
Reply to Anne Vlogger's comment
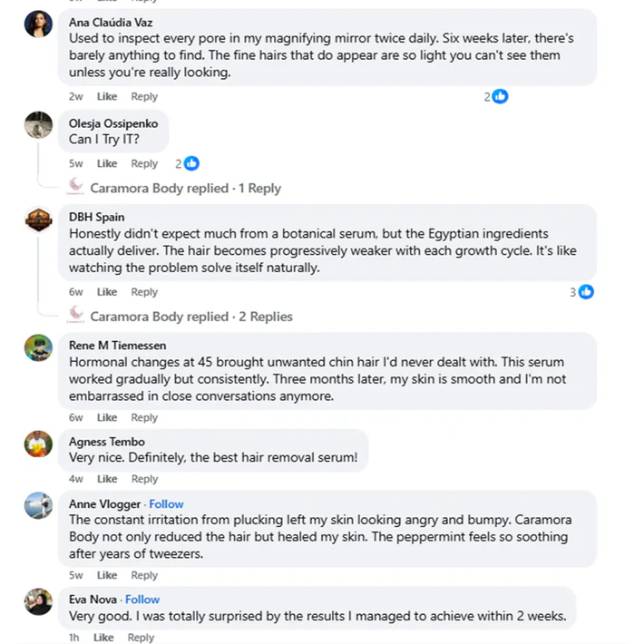144,575
